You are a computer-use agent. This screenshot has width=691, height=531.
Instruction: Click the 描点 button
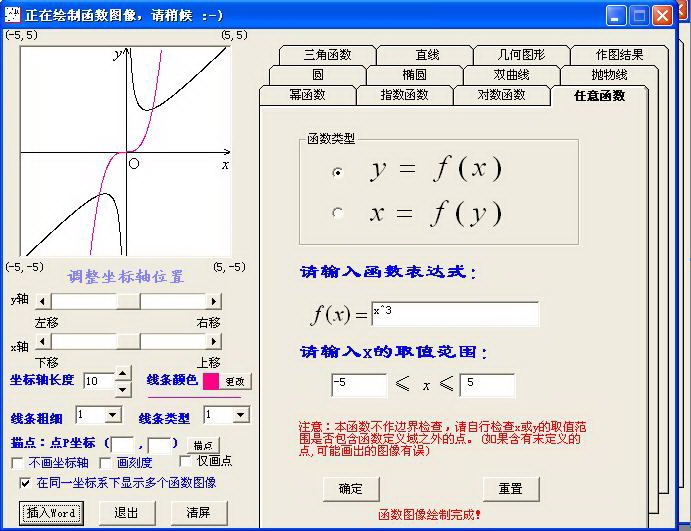point(203,446)
